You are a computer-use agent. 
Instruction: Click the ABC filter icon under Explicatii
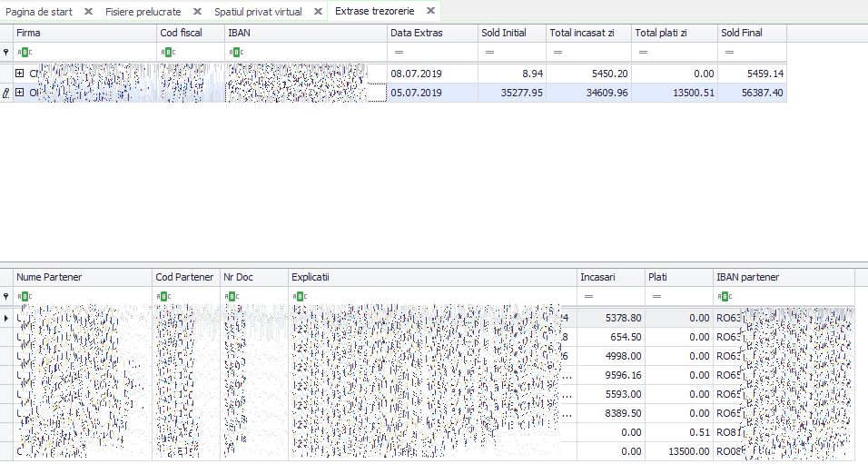coord(300,296)
